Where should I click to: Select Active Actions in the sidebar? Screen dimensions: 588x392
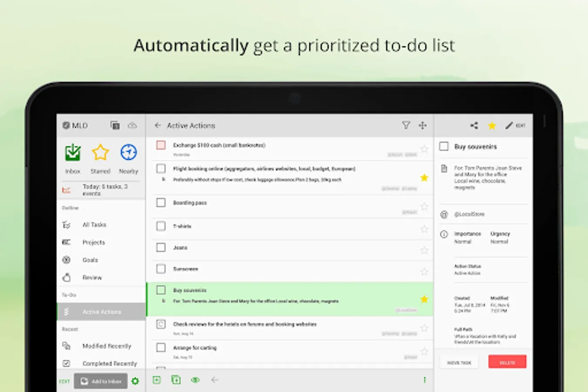tap(101, 312)
